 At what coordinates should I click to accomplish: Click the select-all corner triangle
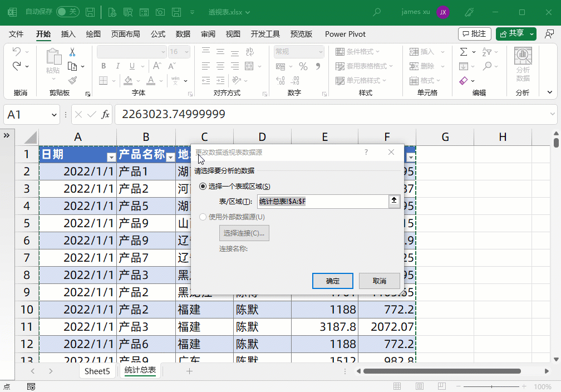coord(31,138)
